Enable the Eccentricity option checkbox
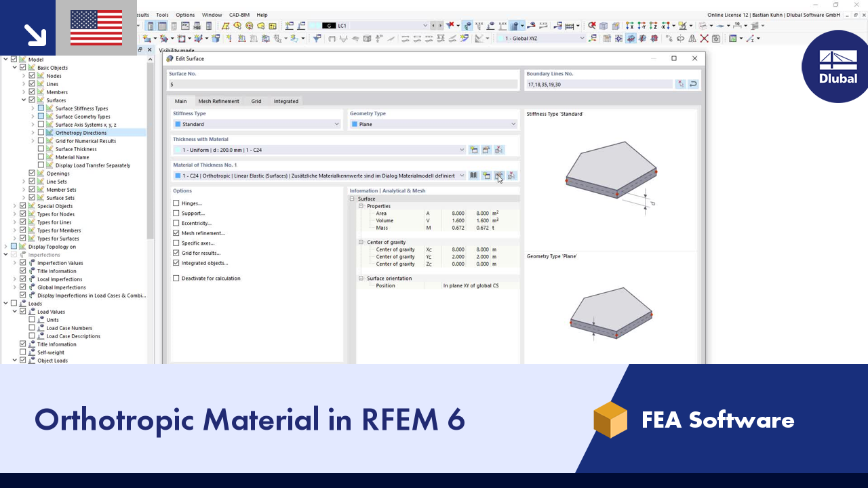The image size is (868, 488). [176, 223]
